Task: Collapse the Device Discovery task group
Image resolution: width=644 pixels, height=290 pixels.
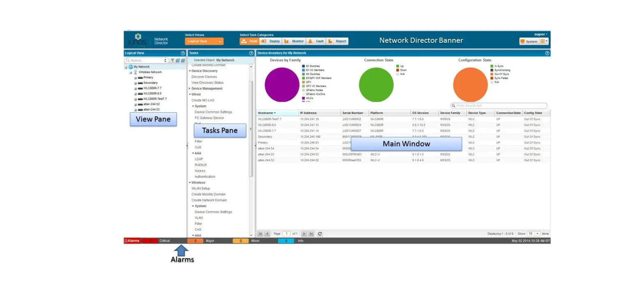Action: tap(190, 71)
